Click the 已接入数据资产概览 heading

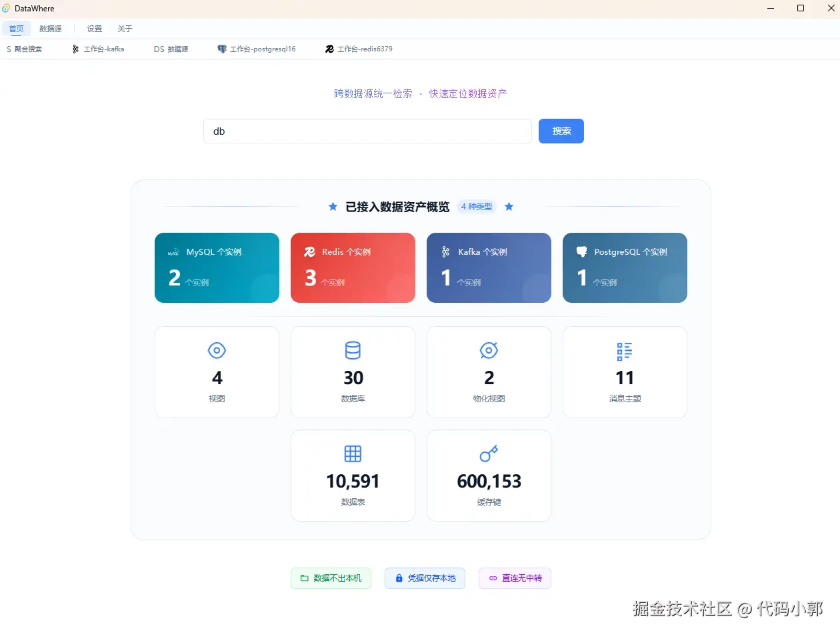(x=397, y=207)
